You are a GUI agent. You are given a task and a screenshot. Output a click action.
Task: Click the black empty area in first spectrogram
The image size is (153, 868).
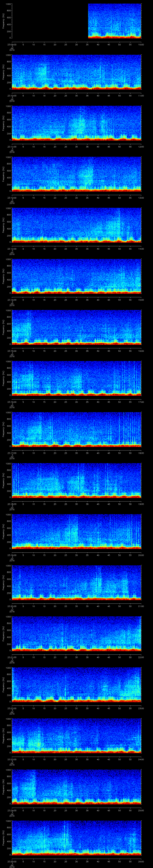pos(50,21)
